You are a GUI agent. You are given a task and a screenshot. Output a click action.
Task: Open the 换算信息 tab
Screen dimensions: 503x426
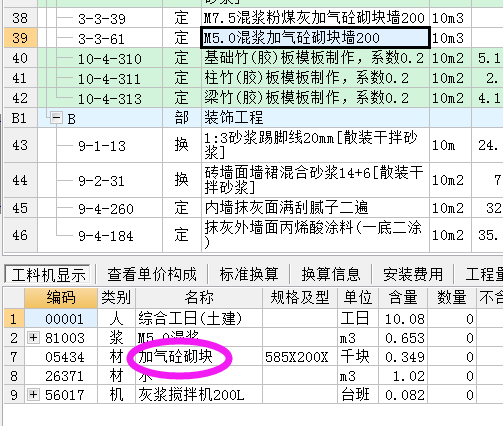tap(331, 275)
